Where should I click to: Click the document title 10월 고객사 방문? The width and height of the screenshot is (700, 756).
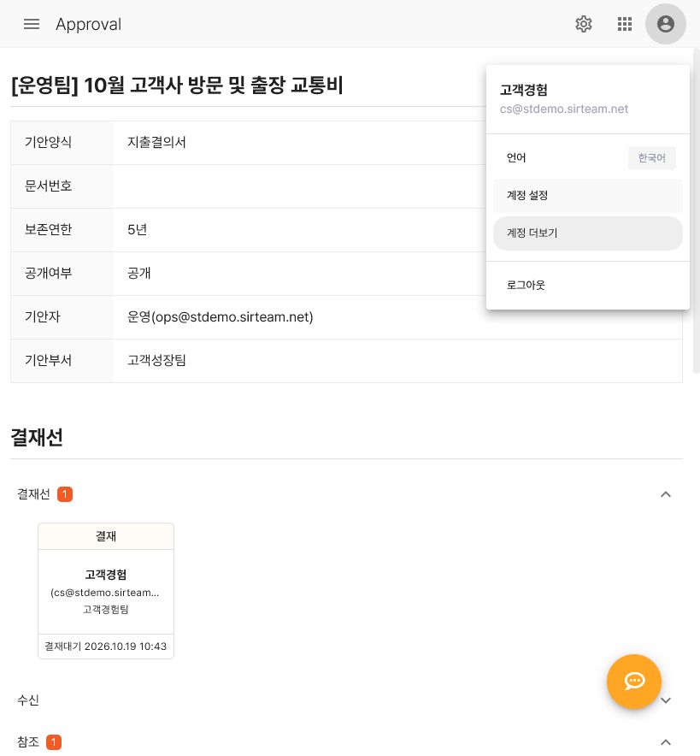coord(177,86)
